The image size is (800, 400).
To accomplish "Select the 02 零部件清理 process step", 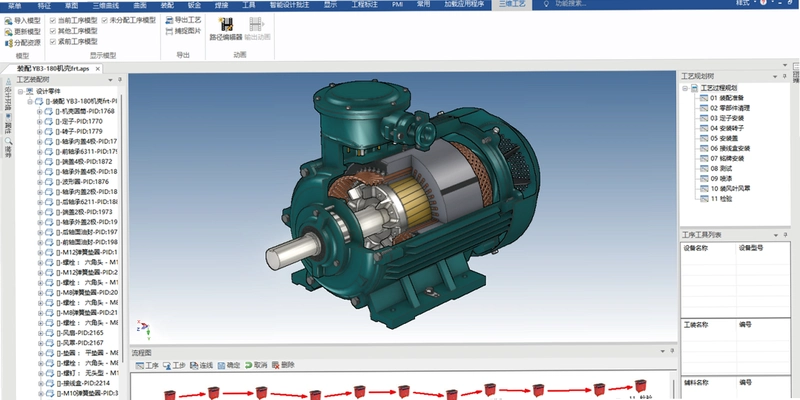I will coord(730,108).
